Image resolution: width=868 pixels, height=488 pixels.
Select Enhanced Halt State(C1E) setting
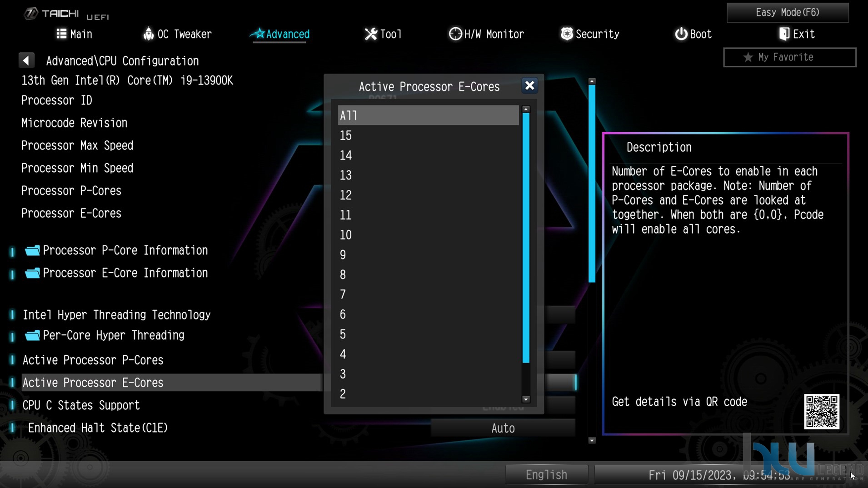point(98,428)
